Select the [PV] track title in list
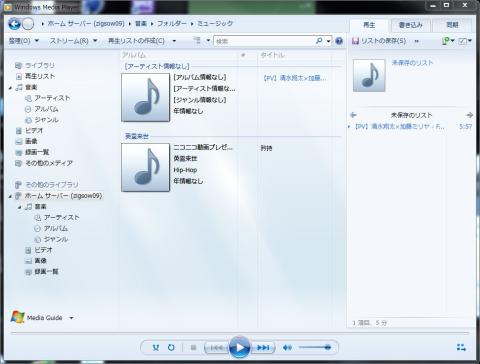This screenshot has height=364, width=480. click(295, 78)
